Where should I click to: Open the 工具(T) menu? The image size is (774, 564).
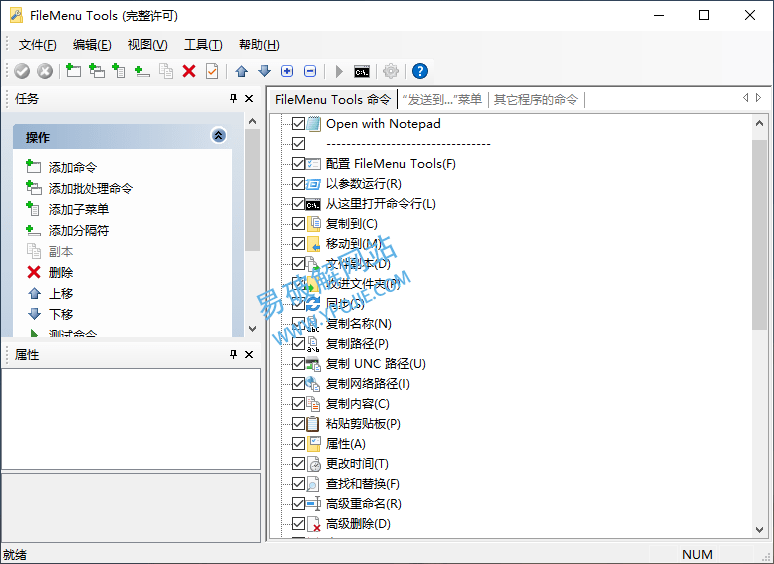tap(203, 45)
